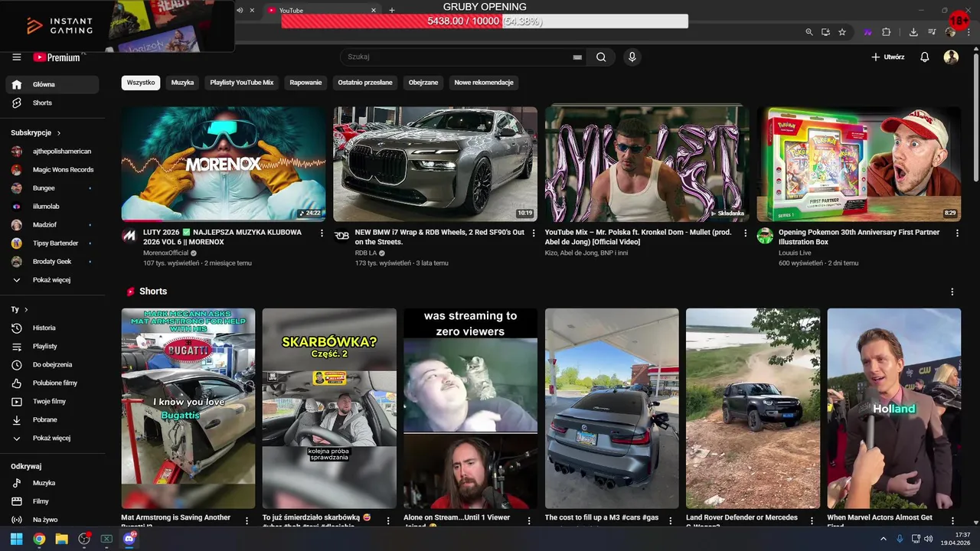Open options menu for Pokemon opening video

coord(957,233)
